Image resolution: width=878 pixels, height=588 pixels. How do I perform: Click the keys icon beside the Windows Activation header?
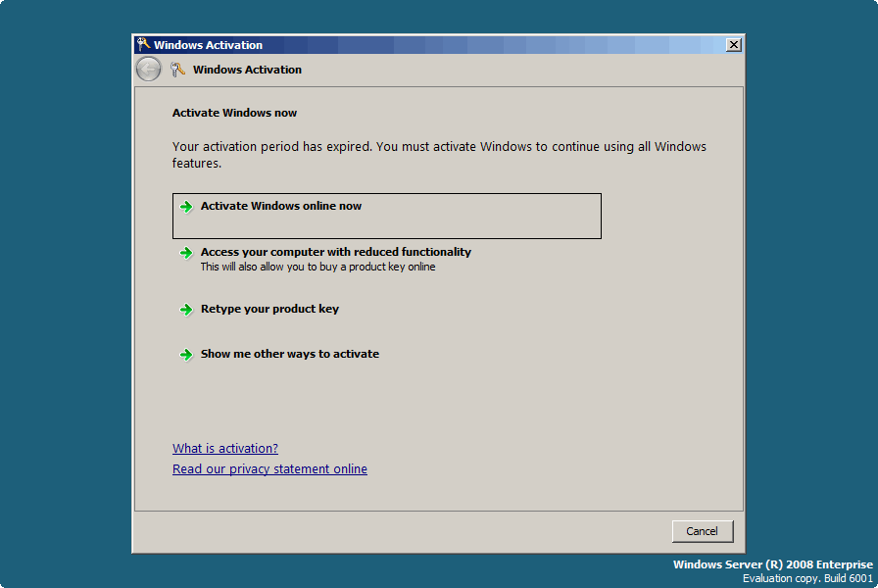pyautogui.click(x=177, y=70)
